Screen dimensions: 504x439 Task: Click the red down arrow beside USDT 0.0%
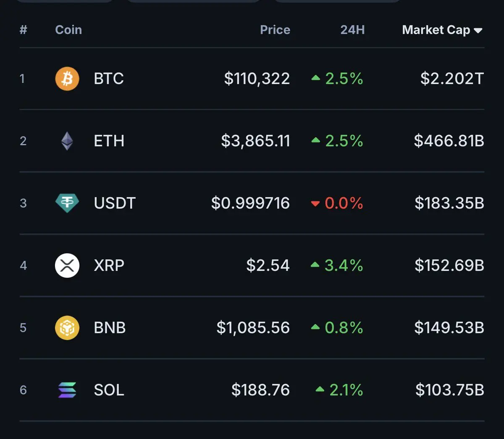tap(315, 204)
